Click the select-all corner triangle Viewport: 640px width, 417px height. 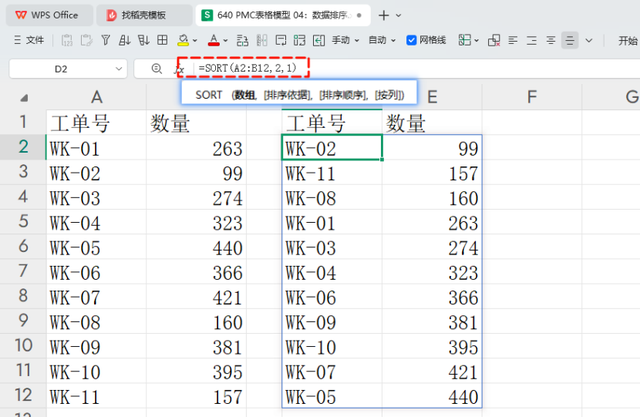[x=24, y=98]
